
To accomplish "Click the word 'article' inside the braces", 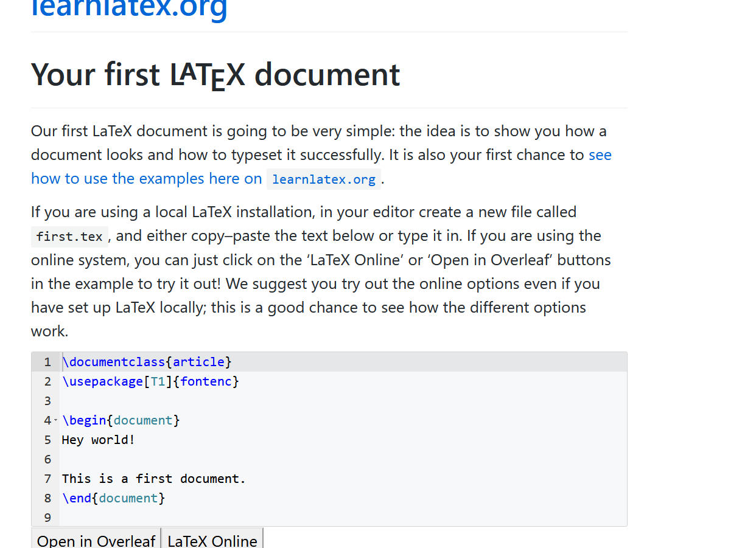I will click(x=198, y=361).
